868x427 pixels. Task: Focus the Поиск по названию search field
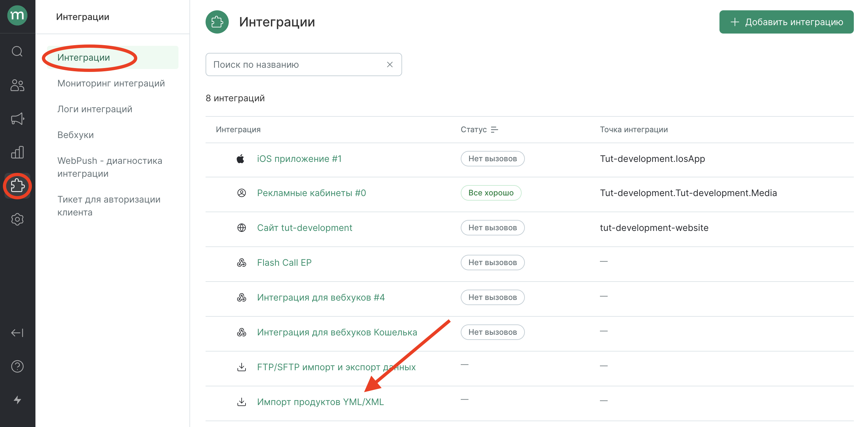pyautogui.click(x=303, y=65)
